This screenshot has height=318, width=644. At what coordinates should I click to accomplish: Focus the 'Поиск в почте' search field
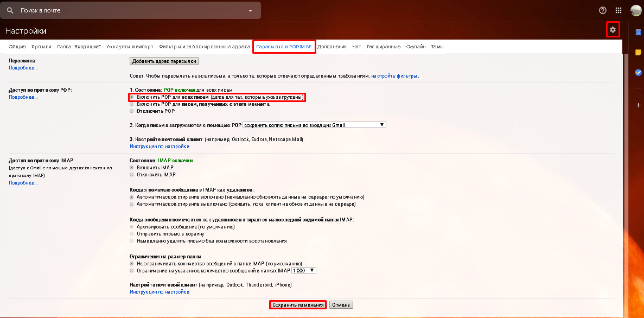click(x=131, y=10)
